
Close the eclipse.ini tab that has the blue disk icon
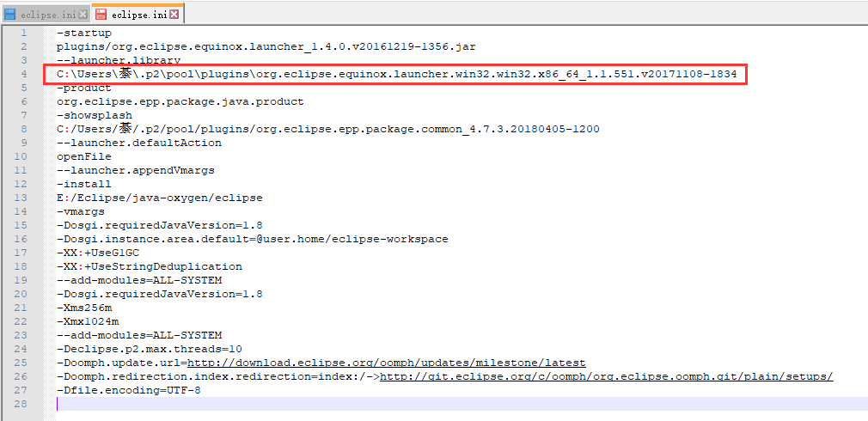[x=83, y=15]
